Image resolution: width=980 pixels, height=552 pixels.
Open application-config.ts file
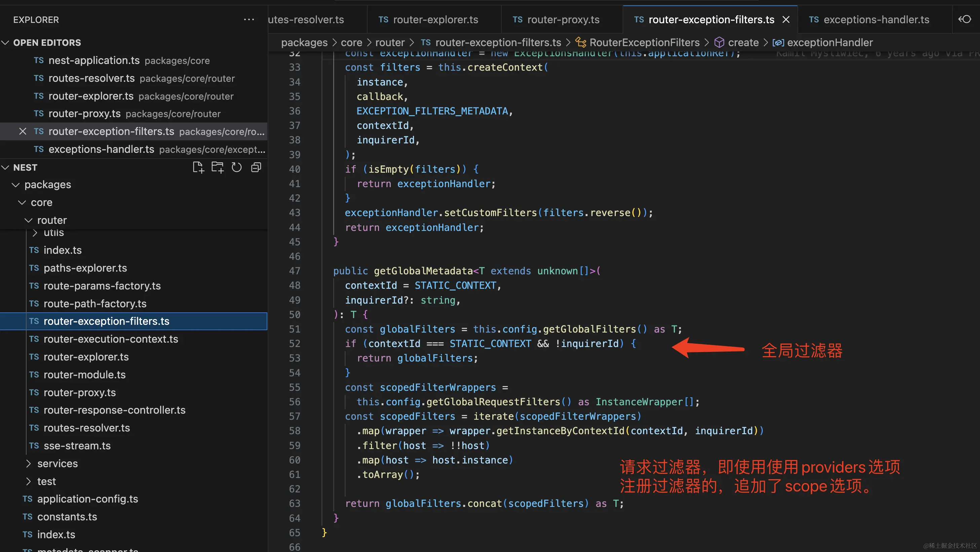click(134, 499)
